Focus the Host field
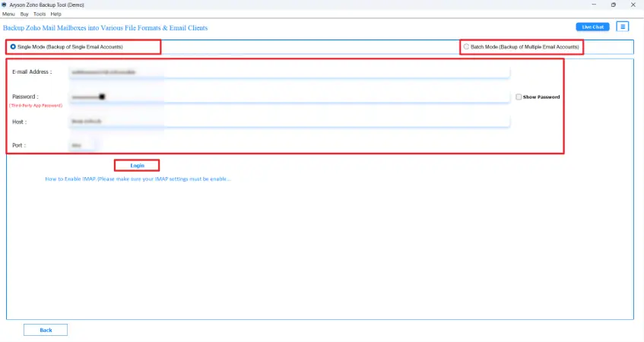 290,122
